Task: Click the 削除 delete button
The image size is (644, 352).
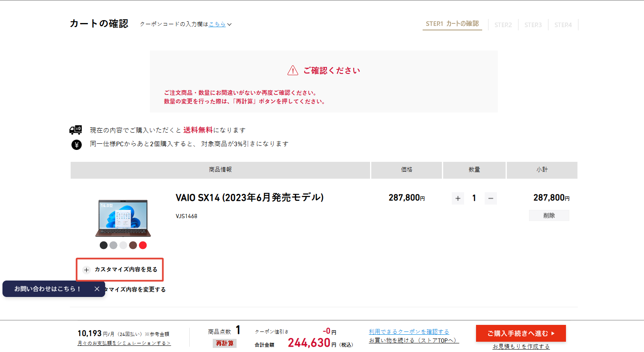Action: click(x=549, y=215)
